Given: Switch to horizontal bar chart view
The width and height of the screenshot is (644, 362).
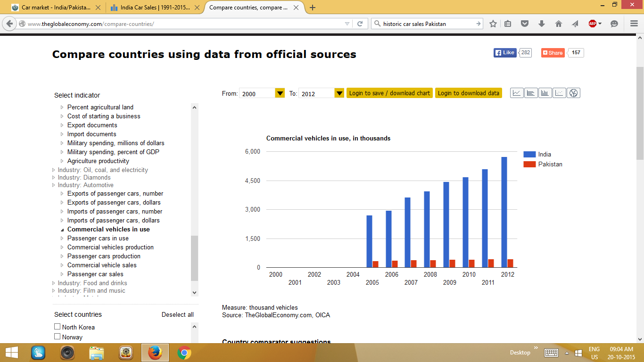Looking at the screenshot, I should coord(531,93).
